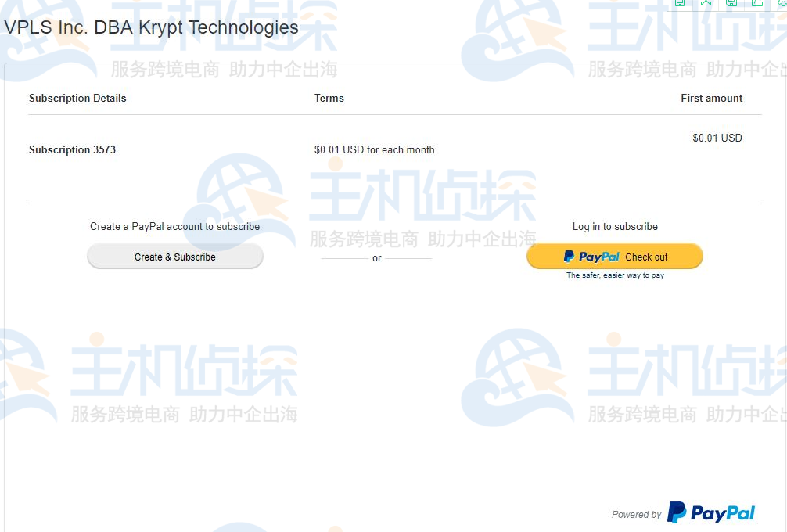Click the '$0.01 USD for each month' terms text
Image resolution: width=787 pixels, height=532 pixels.
click(375, 149)
